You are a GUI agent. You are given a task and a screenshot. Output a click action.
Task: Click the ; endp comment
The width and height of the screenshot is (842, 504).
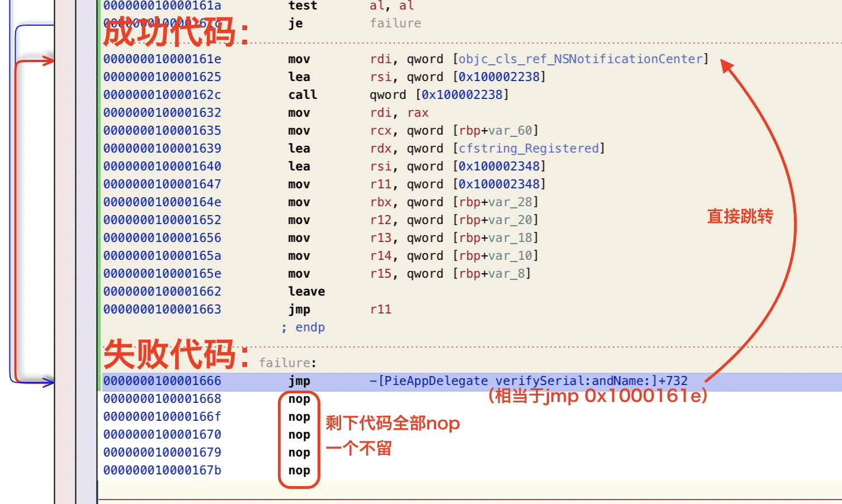click(302, 327)
